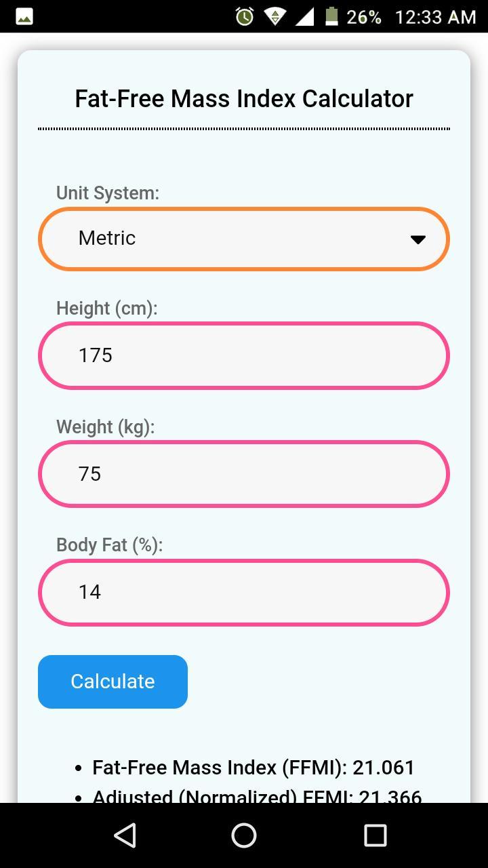This screenshot has width=488, height=868.
Task: Tap the Fat-Free Mass Index Calculator title
Action: [x=244, y=98]
